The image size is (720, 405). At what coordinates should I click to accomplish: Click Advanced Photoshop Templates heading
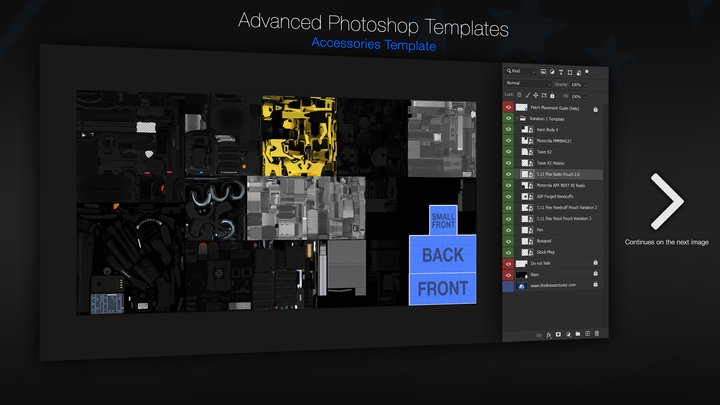[x=373, y=24]
